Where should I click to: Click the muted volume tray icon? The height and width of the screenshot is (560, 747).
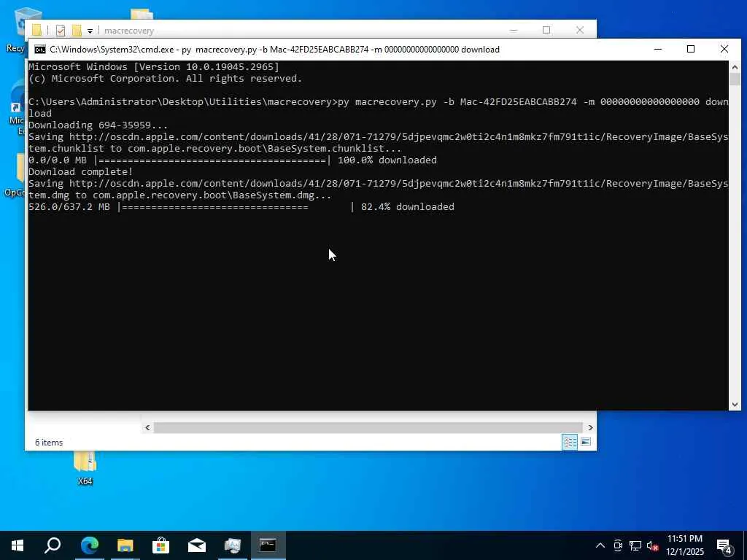tap(652, 545)
